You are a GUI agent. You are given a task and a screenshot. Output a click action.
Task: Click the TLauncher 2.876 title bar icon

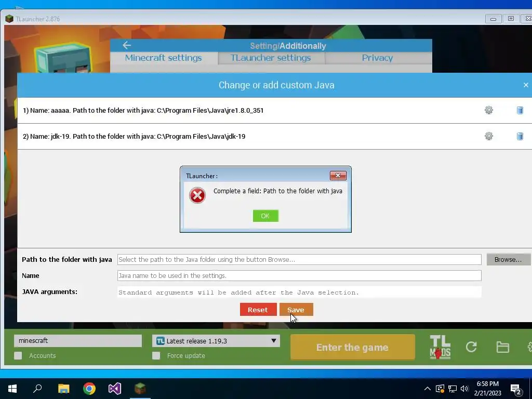click(9, 19)
